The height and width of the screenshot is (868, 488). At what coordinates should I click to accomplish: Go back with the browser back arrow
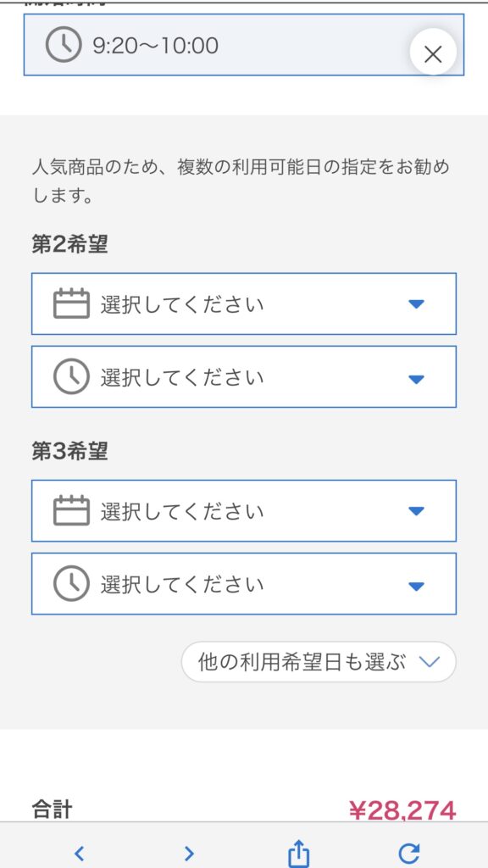coord(79,854)
